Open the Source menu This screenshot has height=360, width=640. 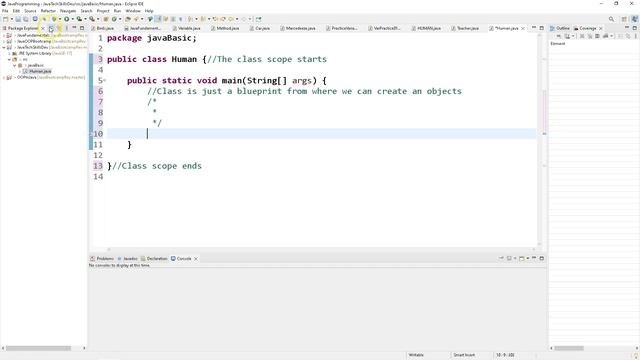coord(30,11)
